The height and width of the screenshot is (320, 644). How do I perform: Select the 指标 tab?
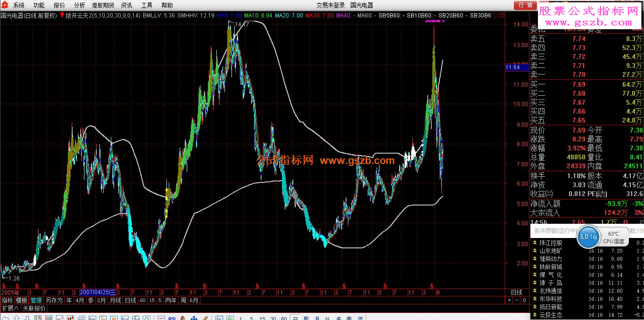[7, 300]
